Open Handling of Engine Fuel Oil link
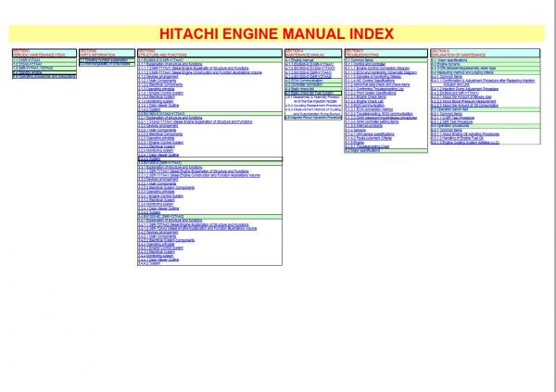Viewport: 556px width, 392px height. [x=457, y=138]
